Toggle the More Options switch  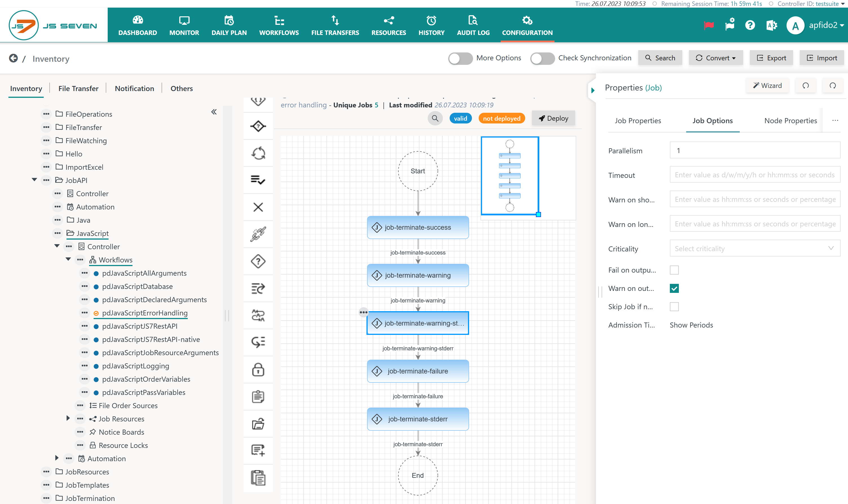click(x=460, y=58)
